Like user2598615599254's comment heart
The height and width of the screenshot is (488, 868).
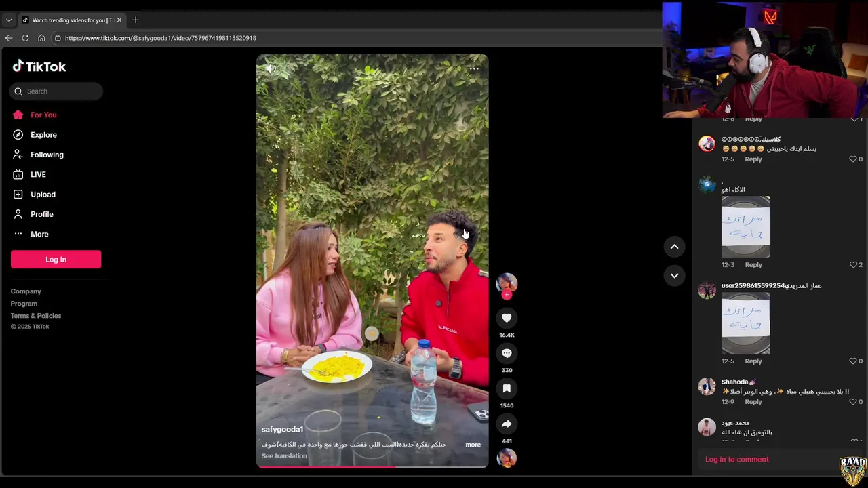853,361
